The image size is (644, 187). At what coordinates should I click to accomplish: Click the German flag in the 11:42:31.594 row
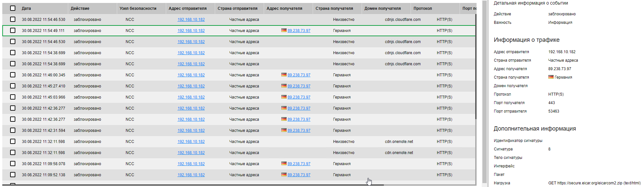point(284,130)
